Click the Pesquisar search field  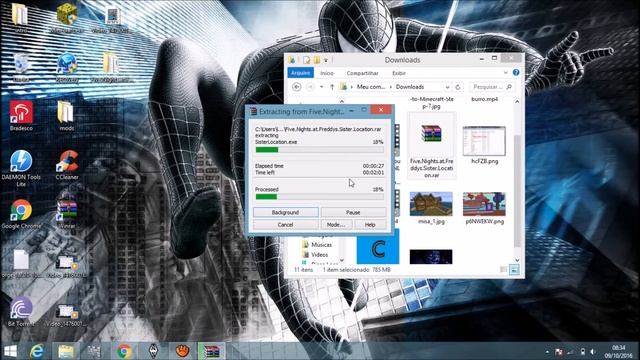492,87
